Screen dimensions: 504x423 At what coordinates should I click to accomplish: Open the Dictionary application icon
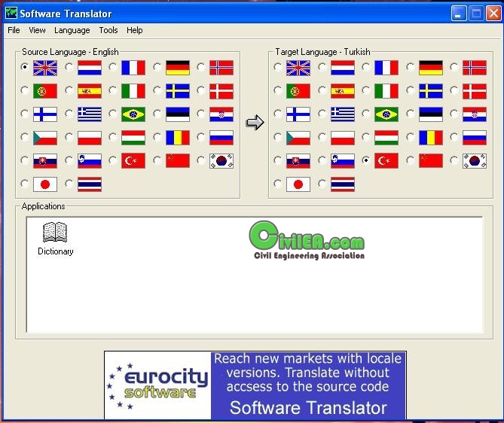[55, 239]
